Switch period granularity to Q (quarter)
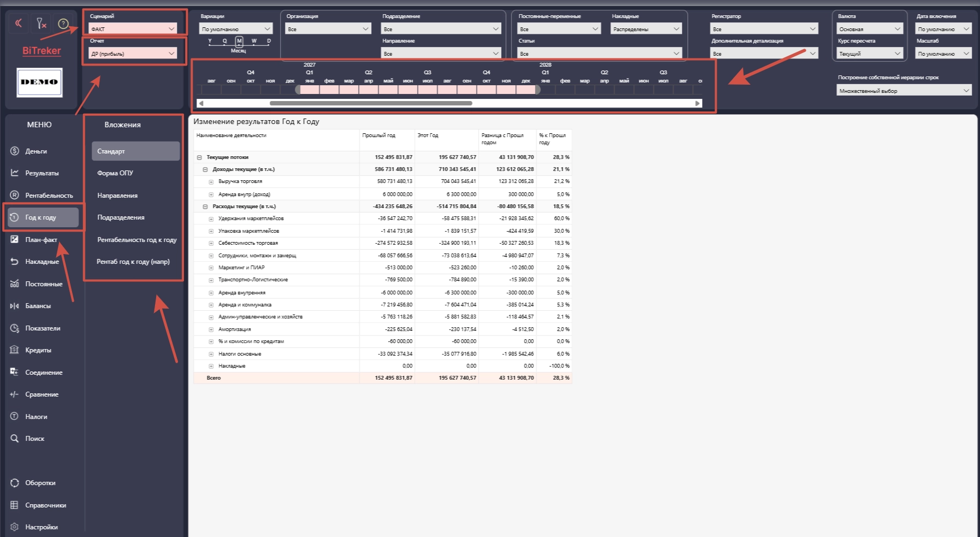This screenshot has height=537, width=980. [224, 41]
